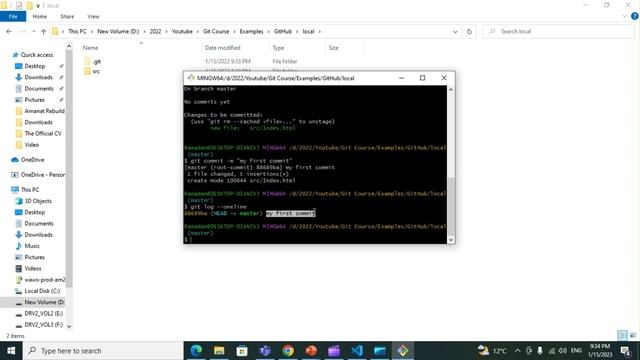Select the New Volume (D:) breadcrumb
This screenshot has width=640, height=360.
118,31
